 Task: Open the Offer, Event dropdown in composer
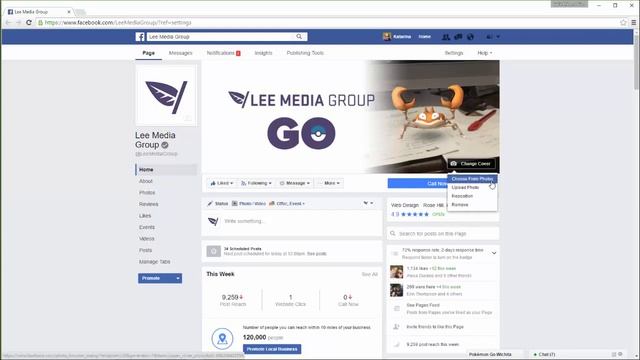(287, 203)
